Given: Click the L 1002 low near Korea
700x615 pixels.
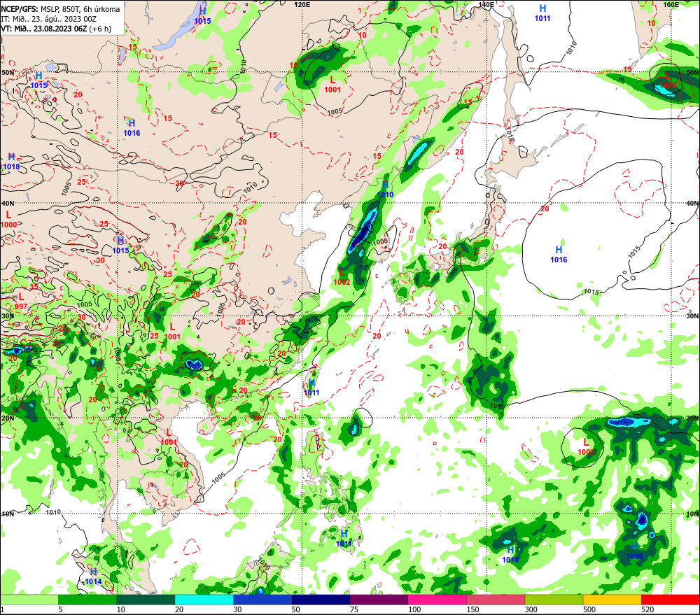Looking at the screenshot, I should (342, 277).
